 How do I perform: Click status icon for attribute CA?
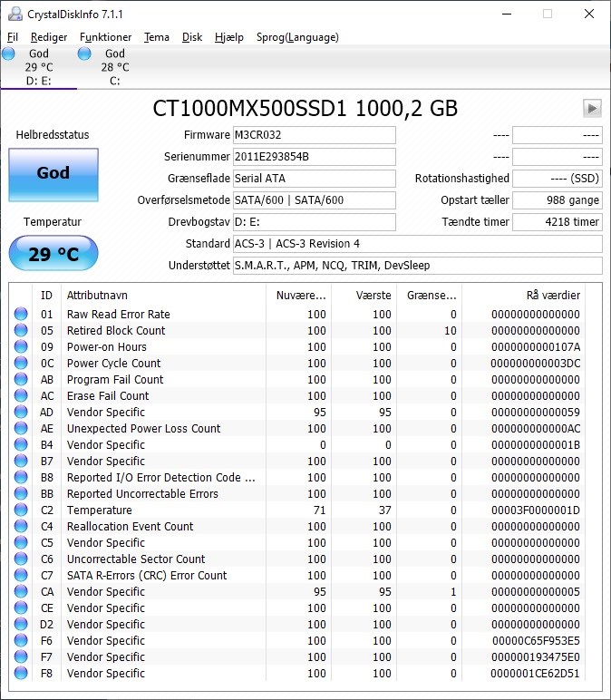[21, 591]
